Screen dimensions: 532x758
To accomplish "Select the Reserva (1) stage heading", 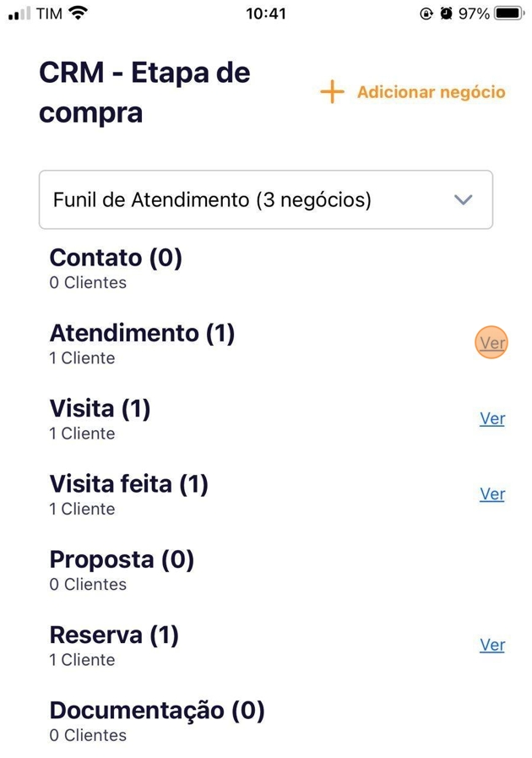I will coord(114,635).
